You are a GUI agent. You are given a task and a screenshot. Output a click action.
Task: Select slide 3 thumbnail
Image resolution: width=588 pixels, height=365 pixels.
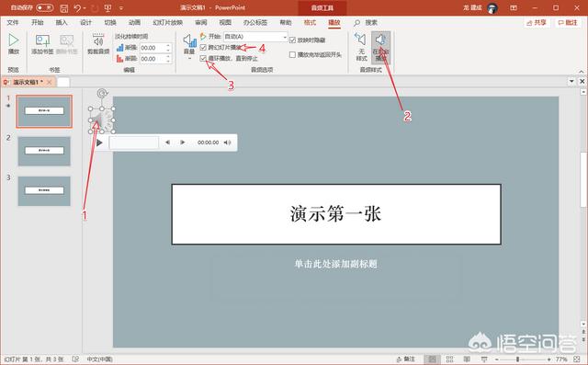pyautogui.click(x=44, y=190)
